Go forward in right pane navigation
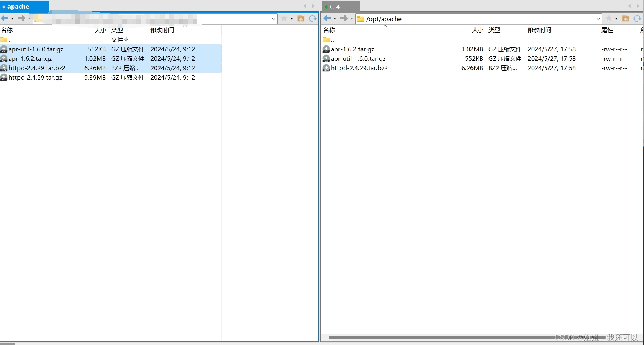The height and width of the screenshot is (345, 644). [344, 18]
